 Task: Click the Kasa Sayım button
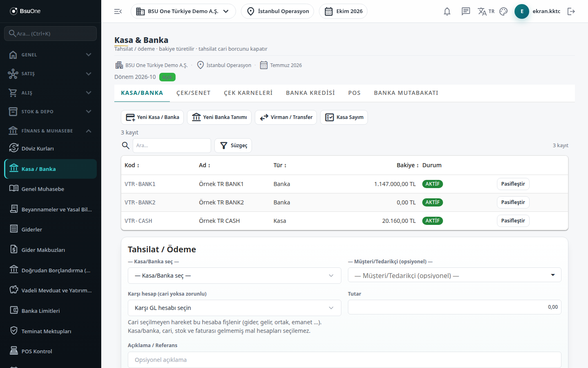point(344,117)
